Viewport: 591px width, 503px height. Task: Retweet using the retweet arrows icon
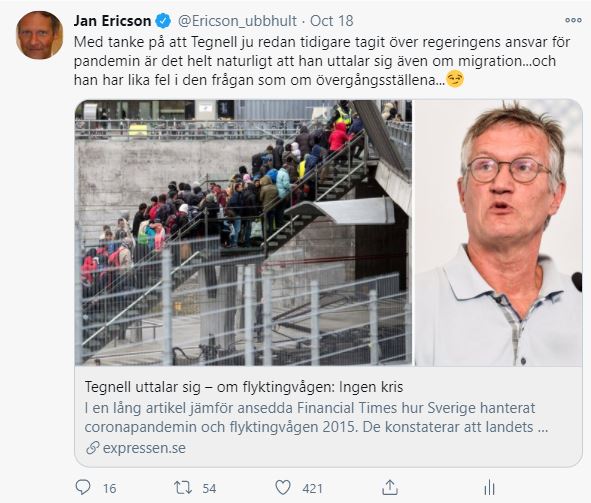pyautogui.click(x=183, y=488)
